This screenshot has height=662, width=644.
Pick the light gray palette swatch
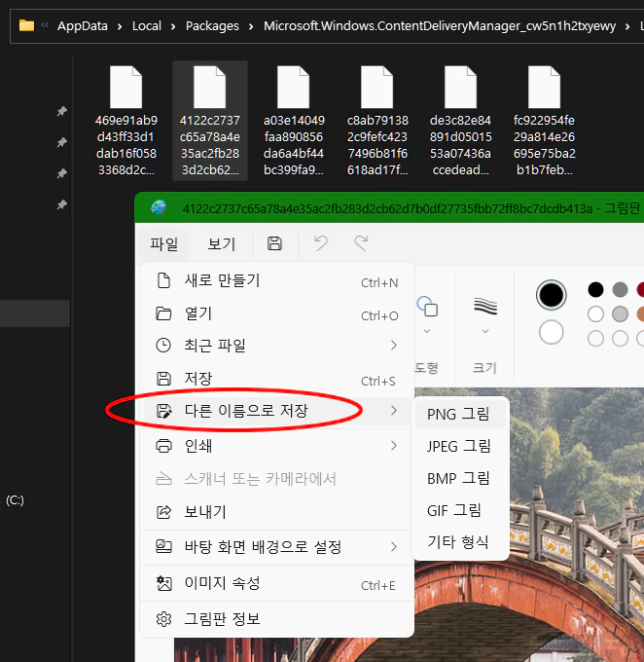(x=620, y=314)
